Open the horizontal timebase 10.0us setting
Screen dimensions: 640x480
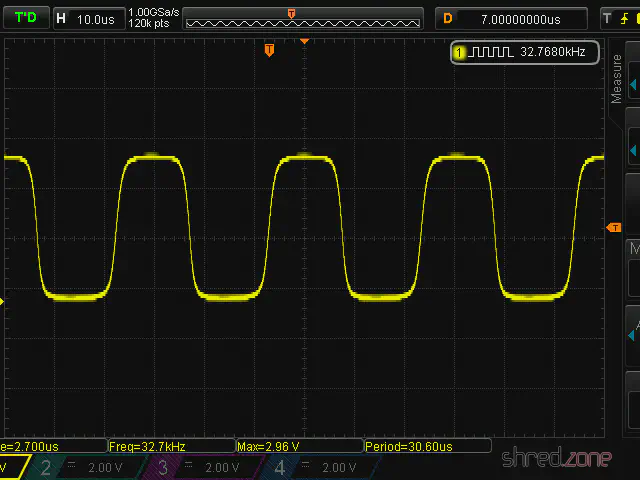(x=96, y=18)
